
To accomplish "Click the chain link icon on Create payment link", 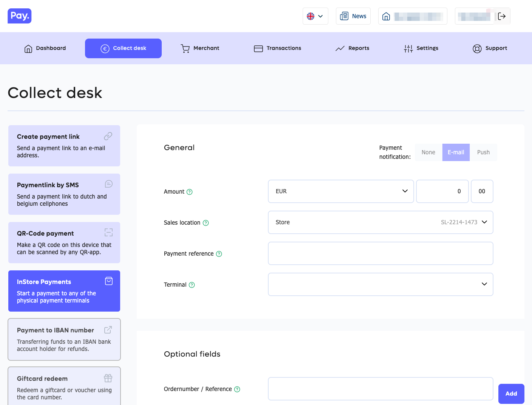I will (x=108, y=136).
